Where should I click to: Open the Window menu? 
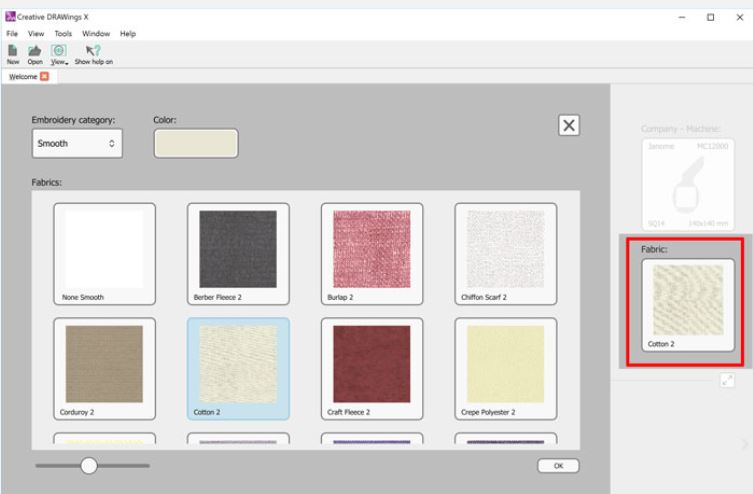[96, 33]
